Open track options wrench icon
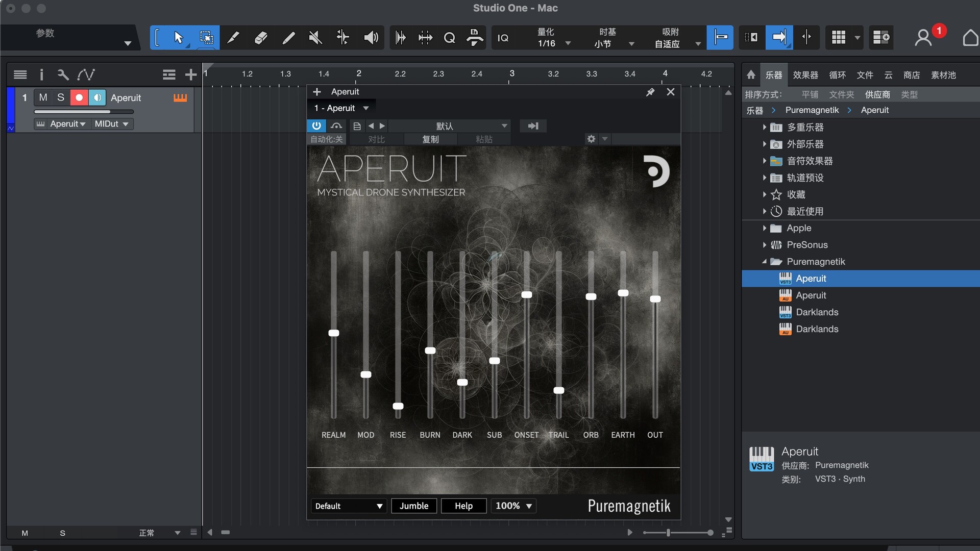 click(x=63, y=75)
